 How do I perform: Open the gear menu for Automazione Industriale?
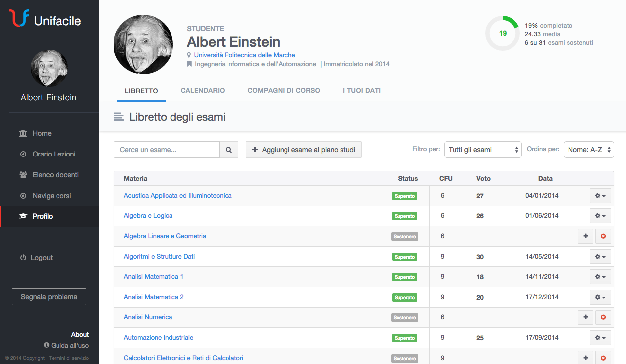600,338
